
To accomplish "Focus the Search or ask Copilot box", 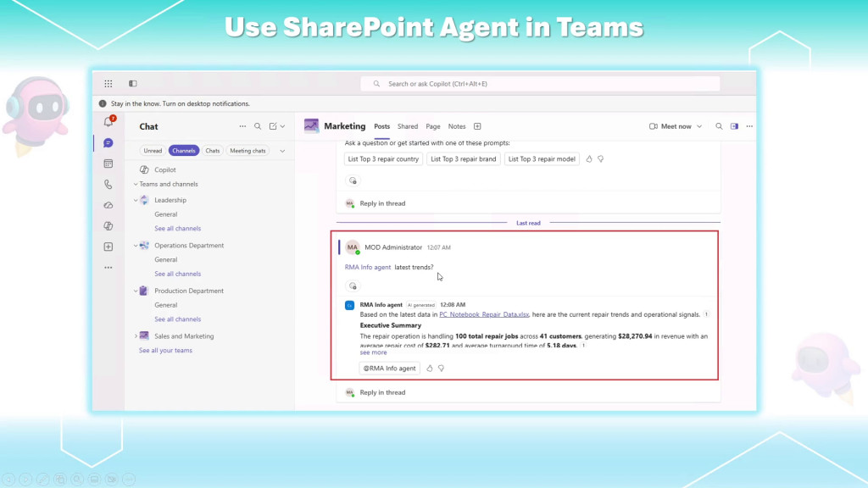I will coord(540,84).
